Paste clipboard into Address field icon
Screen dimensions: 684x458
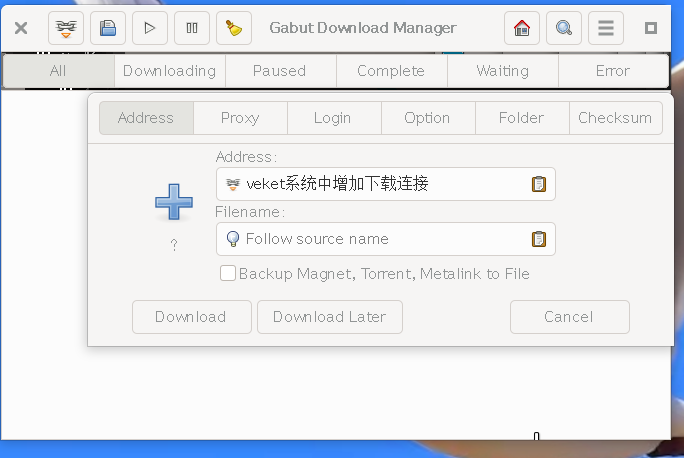click(x=539, y=184)
